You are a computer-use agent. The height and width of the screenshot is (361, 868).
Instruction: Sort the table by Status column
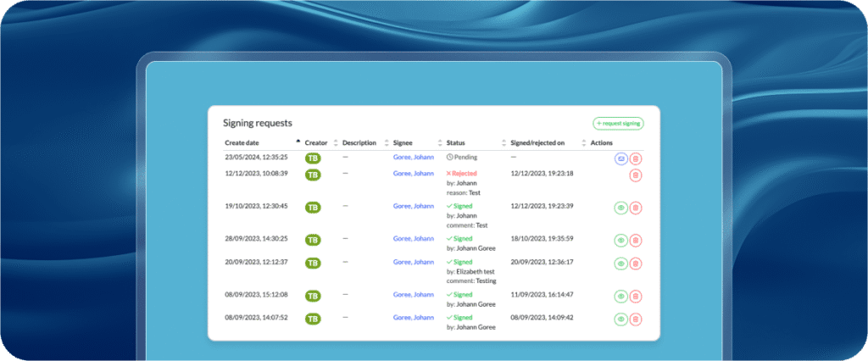click(455, 142)
